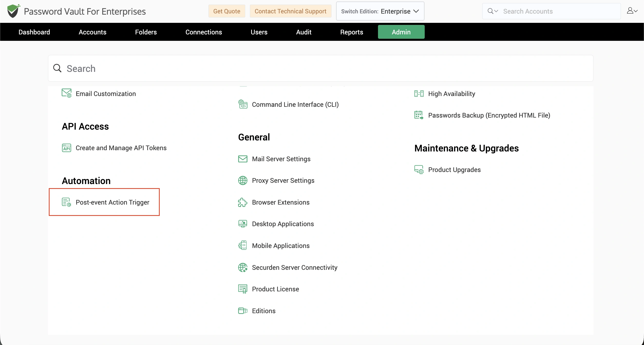The image size is (644, 345).
Task: Open Product License link
Action: pos(276,289)
